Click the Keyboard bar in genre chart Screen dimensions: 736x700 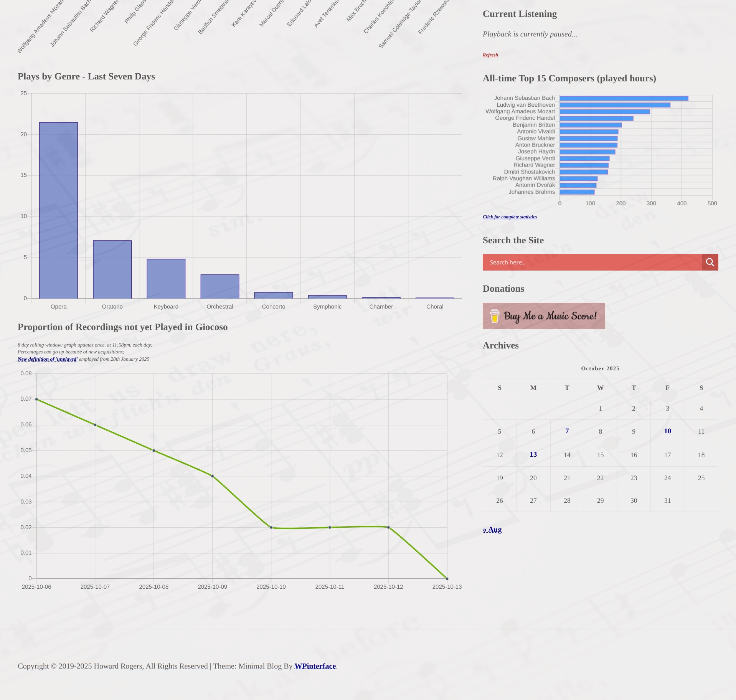click(166, 279)
